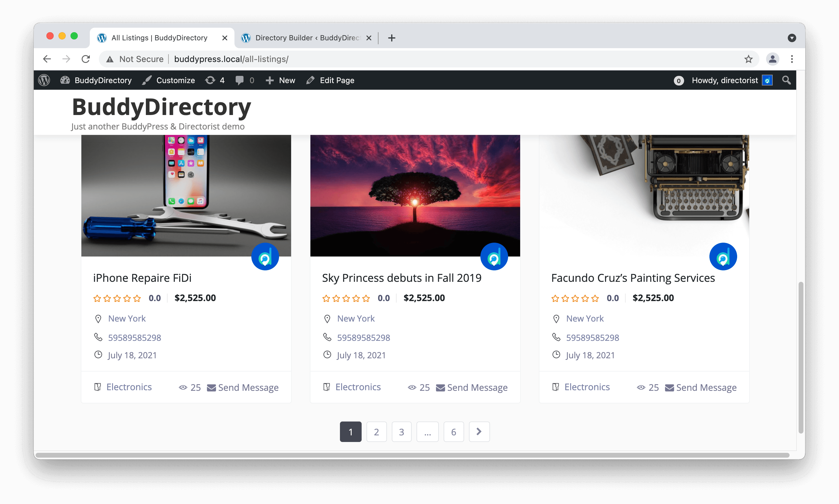Click the next page arrow in pagination
839x504 pixels.
(x=479, y=432)
